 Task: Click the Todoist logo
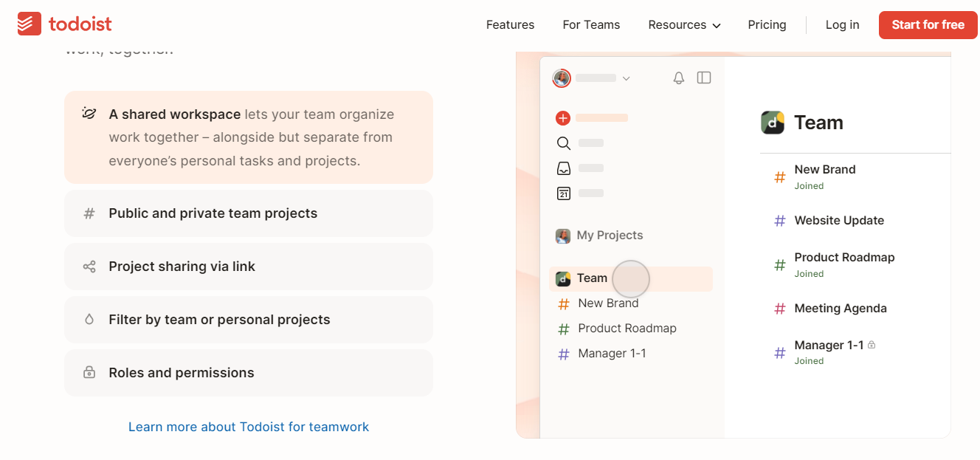pos(64,23)
